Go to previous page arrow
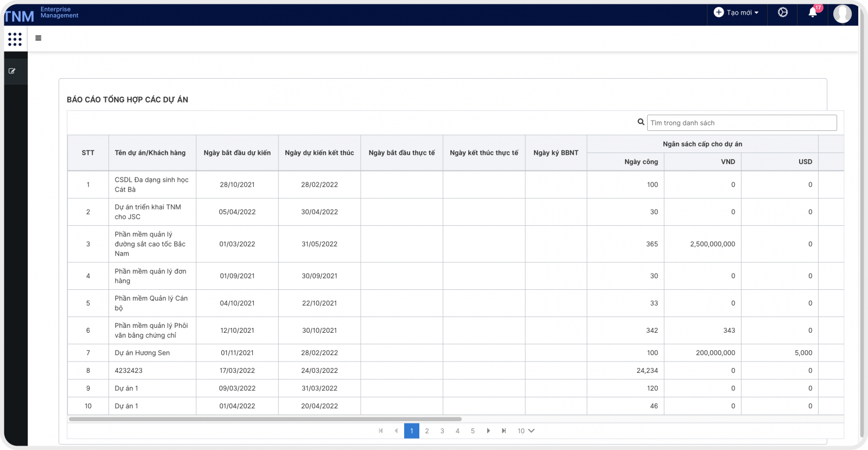Image resolution: width=868 pixels, height=450 pixels. tap(396, 431)
